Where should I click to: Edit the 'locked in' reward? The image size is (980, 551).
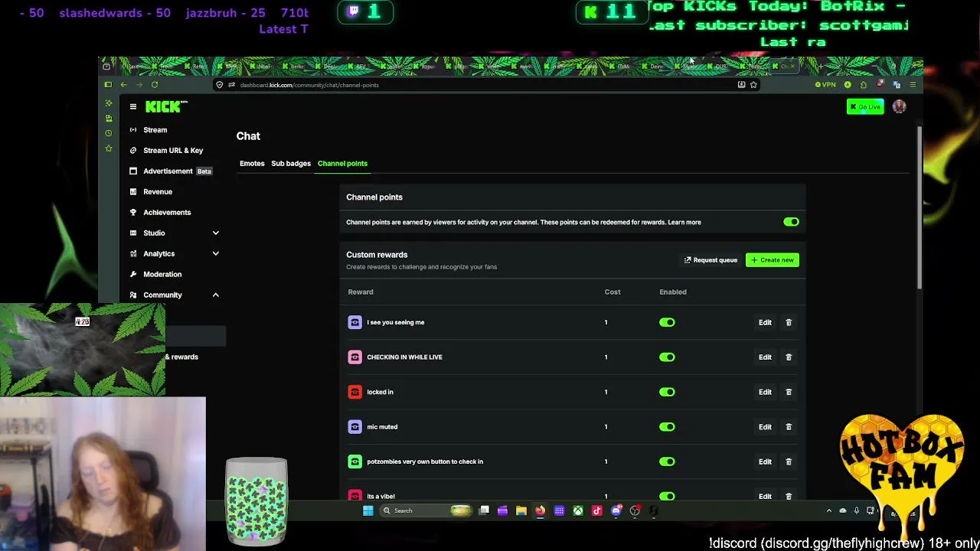tap(765, 393)
